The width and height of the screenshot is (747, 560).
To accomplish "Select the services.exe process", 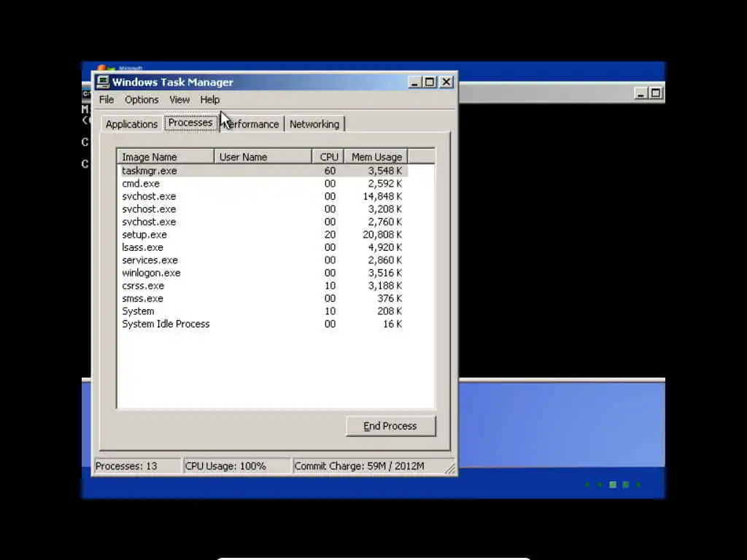I will click(x=263, y=260).
